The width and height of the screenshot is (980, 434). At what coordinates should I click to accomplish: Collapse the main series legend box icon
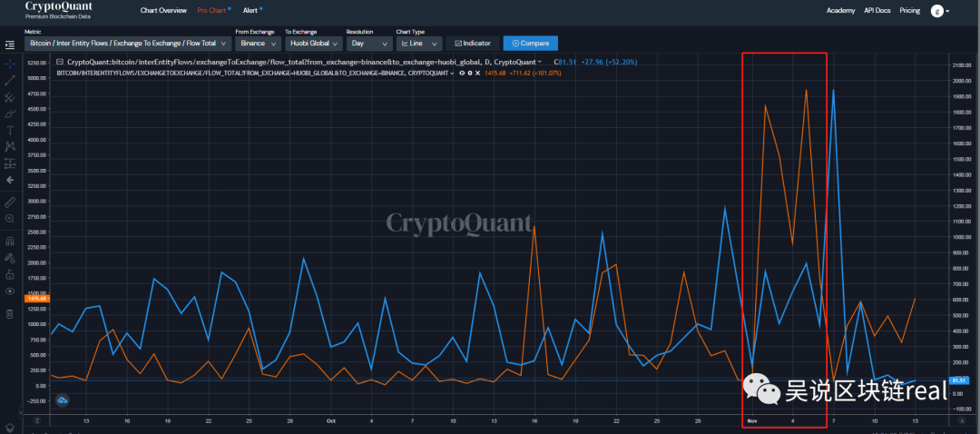point(60,62)
